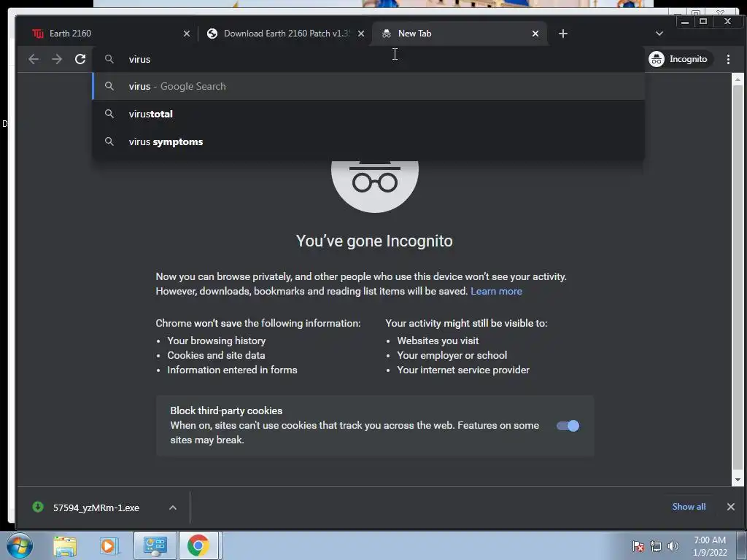Click 'You've gone Incognito' heading

(x=374, y=241)
